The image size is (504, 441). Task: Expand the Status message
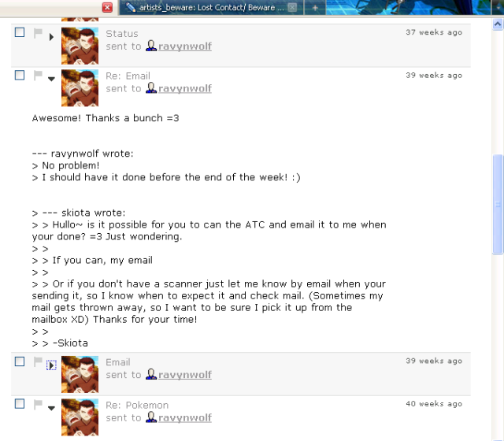point(51,37)
